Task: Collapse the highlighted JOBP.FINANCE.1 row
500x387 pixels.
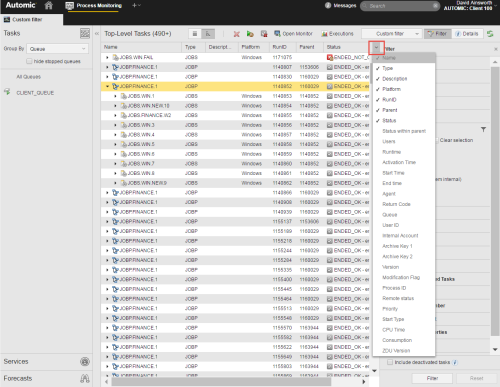Action: (x=107, y=86)
